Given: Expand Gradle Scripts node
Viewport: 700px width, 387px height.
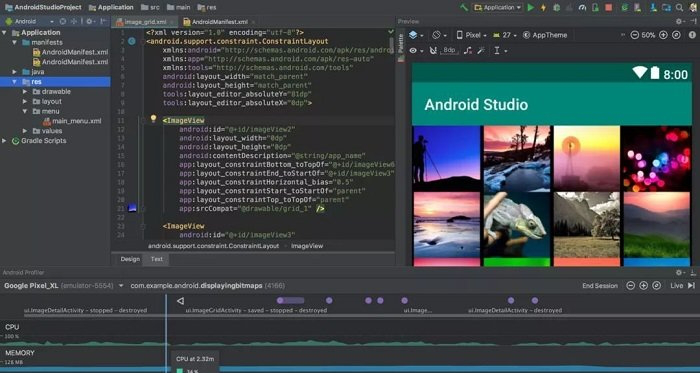Looking at the screenshot, I should (x=4, y=141).
